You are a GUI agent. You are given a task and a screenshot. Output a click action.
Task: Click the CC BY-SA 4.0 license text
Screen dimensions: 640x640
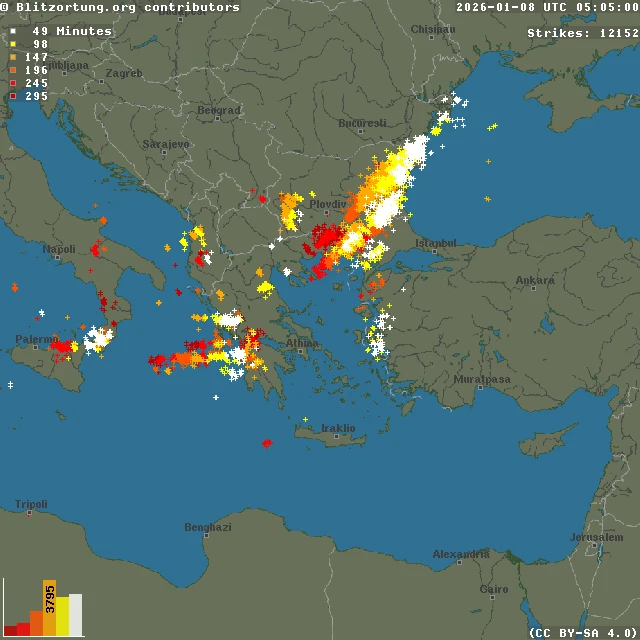click(x=582, y=632)
